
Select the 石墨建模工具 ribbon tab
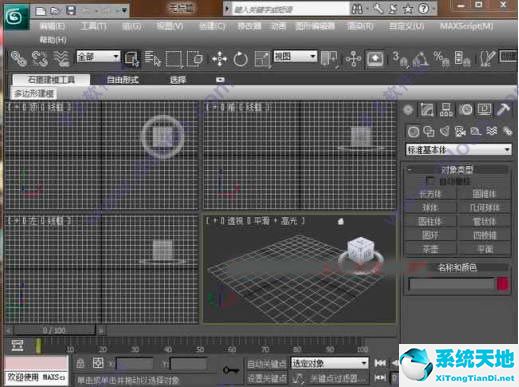pyautogui.click(x=51, y=79)
